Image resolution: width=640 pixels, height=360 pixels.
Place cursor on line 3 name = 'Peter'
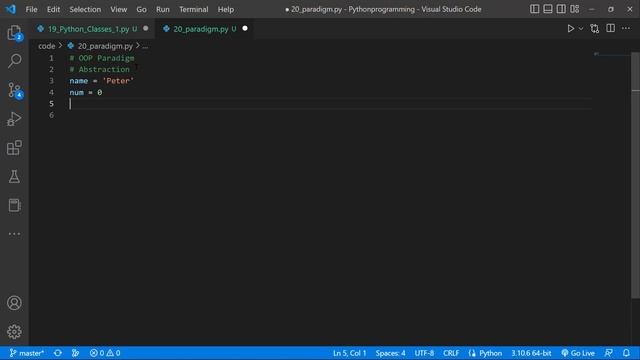[x=101, y=81]
